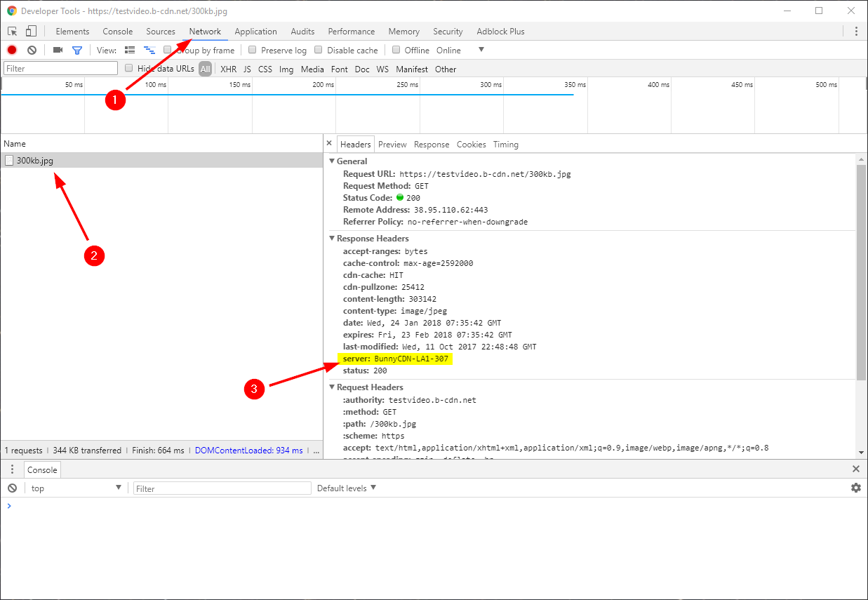Open the DevTools customization menu
This screenshot has width=868, height=600.
tap(855, 32)
